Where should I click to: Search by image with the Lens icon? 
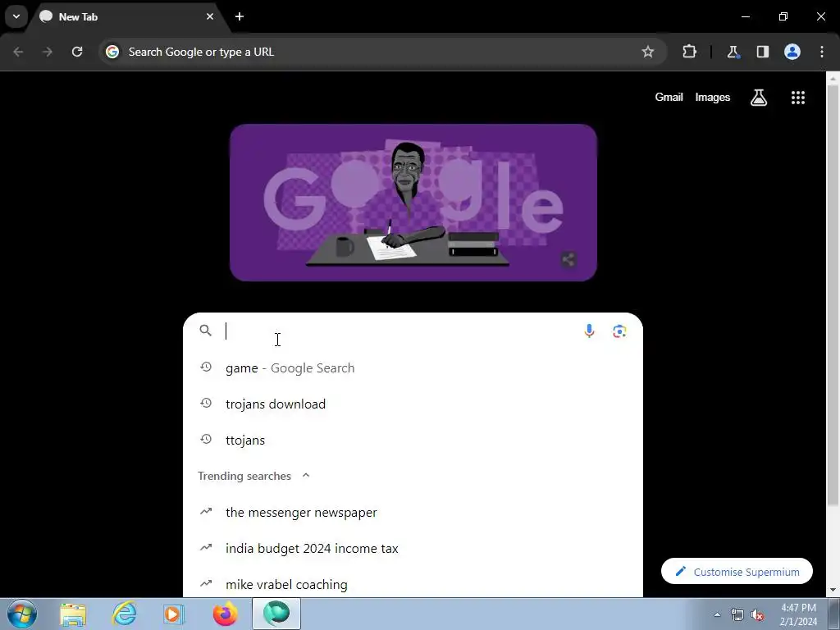coord(619,331)
